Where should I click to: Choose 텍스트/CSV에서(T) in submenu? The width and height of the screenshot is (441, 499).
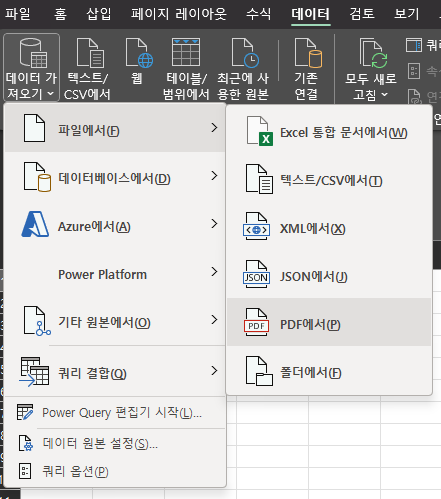click(329, 180)
